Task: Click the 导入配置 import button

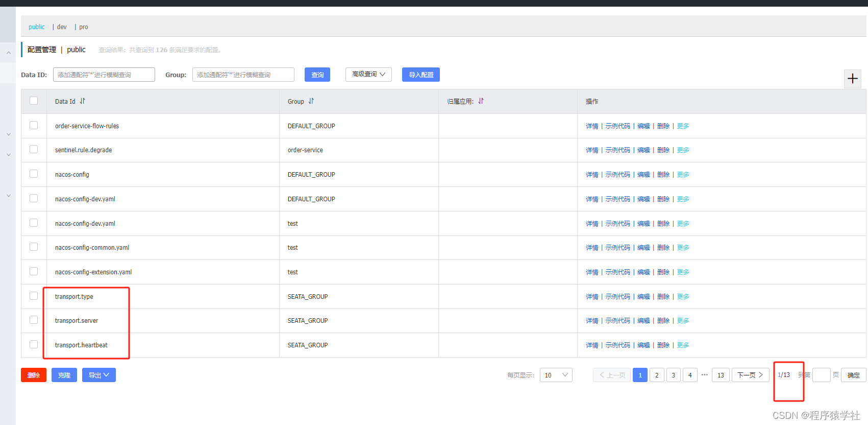Action: 421,75
